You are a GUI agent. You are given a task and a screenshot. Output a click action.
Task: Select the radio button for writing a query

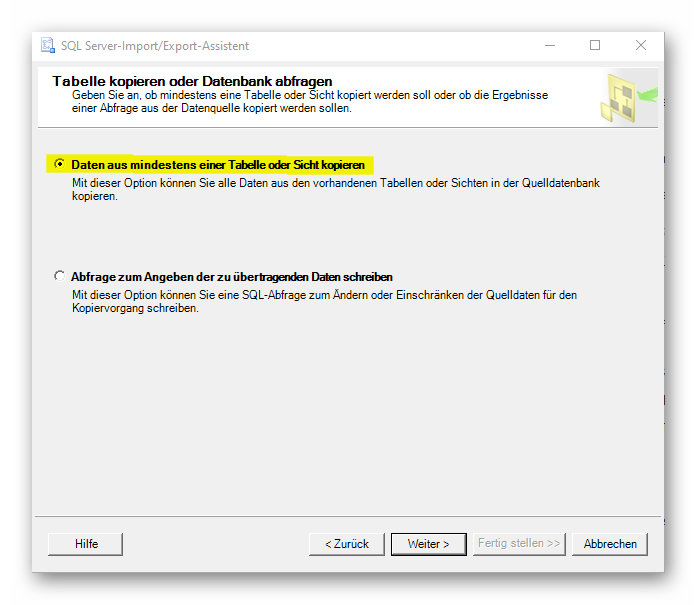(60, 276)
